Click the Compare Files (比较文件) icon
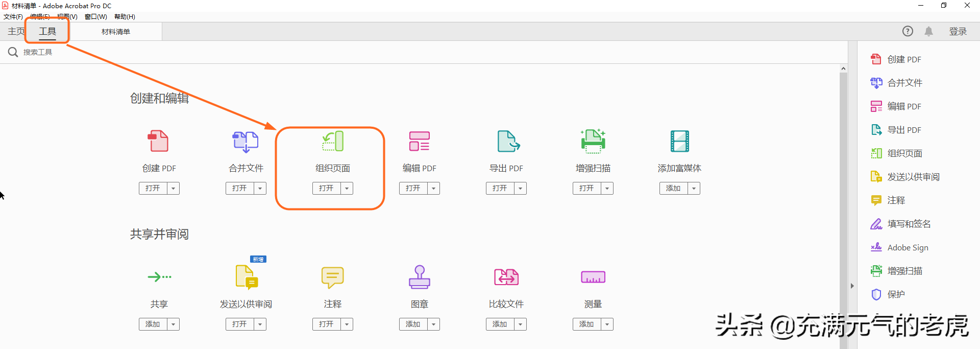Image resolution: width=980 pixels, height=349 pixels. pyautogui.click(x=506, y=277)
